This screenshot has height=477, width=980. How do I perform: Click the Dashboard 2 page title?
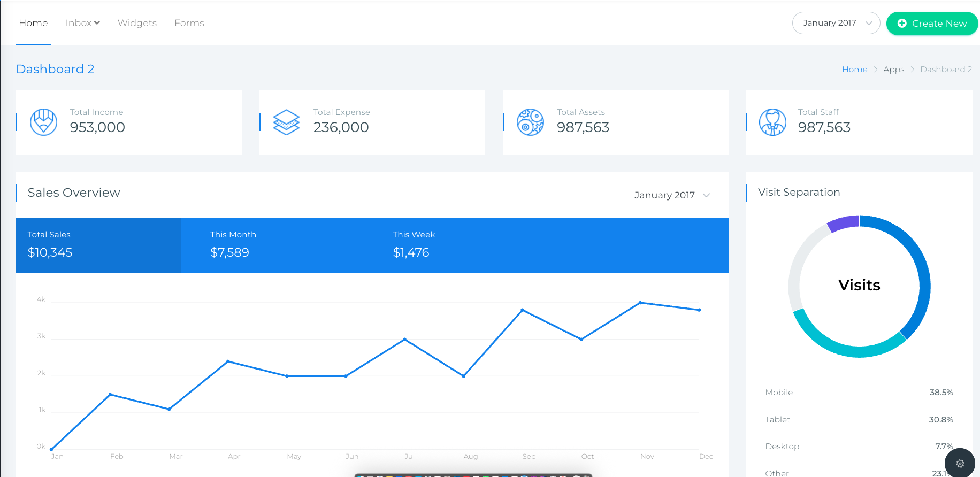pyautogui.click(x=55, y=69)
